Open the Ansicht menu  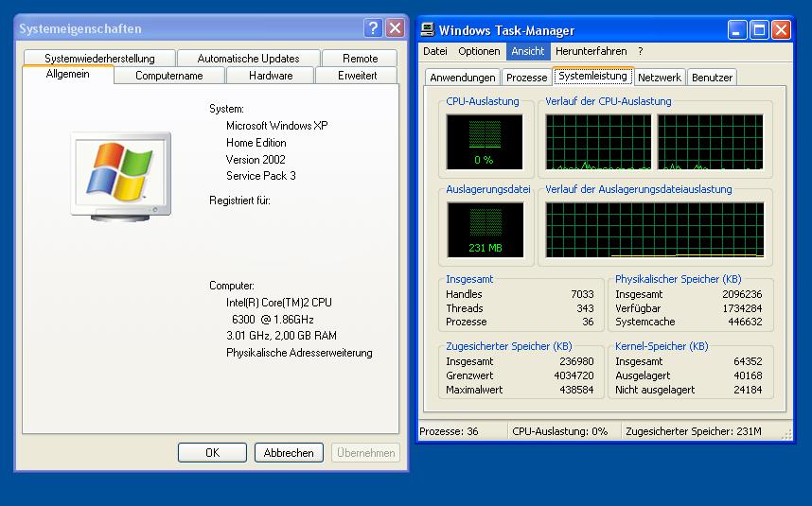528,51
